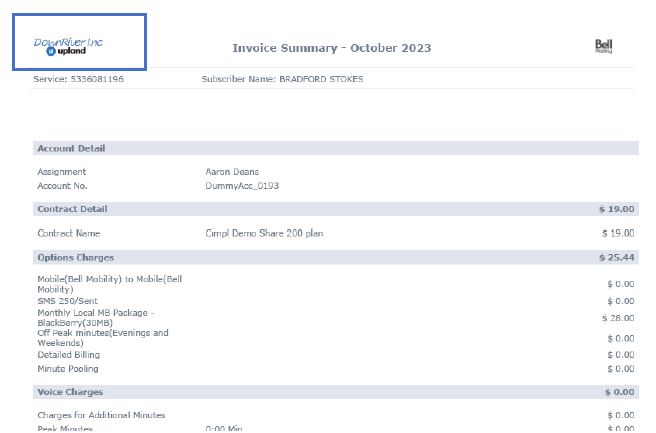
Task: Select the Options Charges section header
Action: point(76,257)
